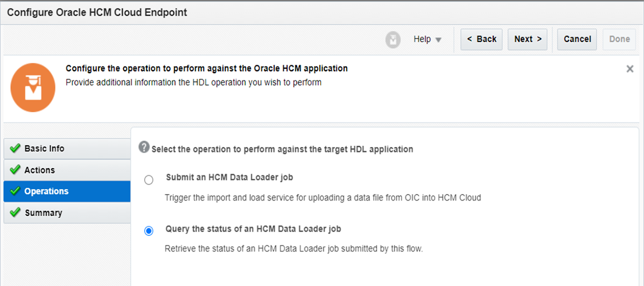Click the Next button
Screen dimensions: 644x286
click(527, 39)
